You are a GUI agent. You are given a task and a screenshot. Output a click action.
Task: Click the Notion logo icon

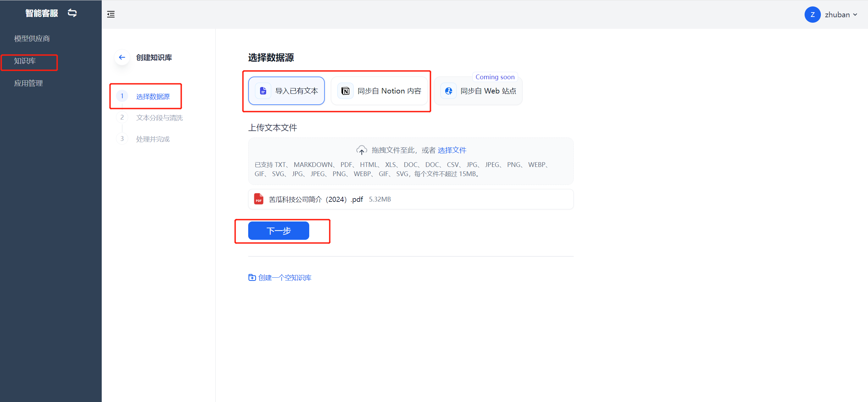click(x=345, y=91)
